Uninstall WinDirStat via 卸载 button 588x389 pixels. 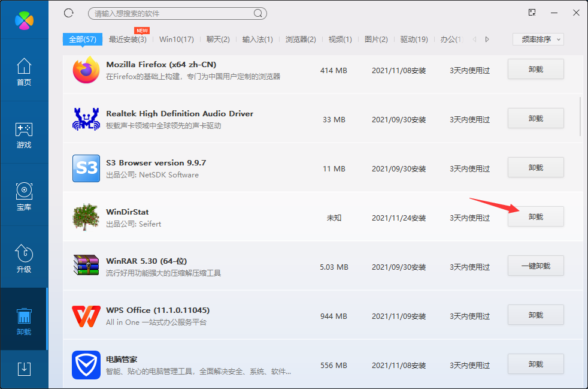(536, 216)
